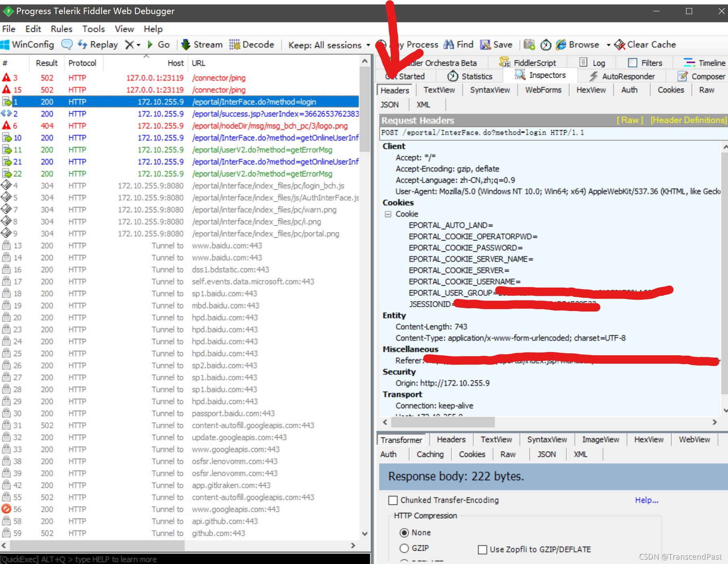Image resolution: width=728 pixels, height=564 pixels.
Task: Select the None compression radio button
Action: click(404, 533)
